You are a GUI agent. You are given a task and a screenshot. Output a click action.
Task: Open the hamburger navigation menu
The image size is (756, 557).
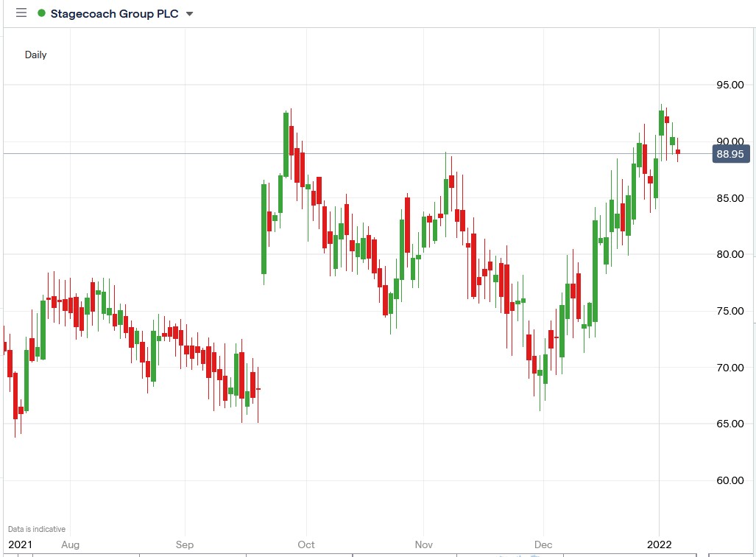[x=21, y=13]
